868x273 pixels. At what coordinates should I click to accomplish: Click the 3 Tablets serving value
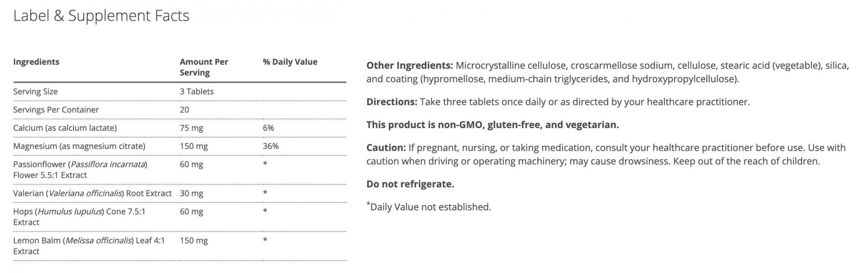point(197,91)
